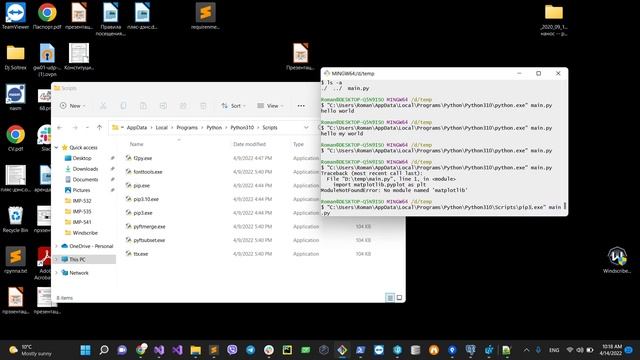The image size is (640, 360).
Task: Open Viber from the taskbar
Action: tap(232, 350)
